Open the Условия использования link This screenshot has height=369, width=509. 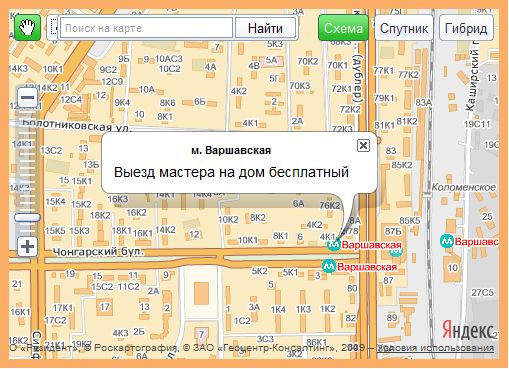click(x=436, y=348)
